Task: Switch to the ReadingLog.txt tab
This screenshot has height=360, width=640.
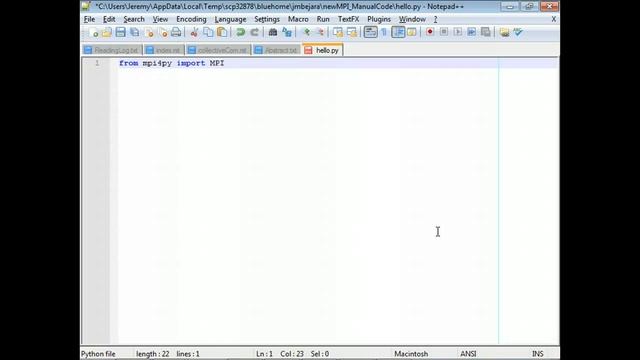Action: pos(111,50)
